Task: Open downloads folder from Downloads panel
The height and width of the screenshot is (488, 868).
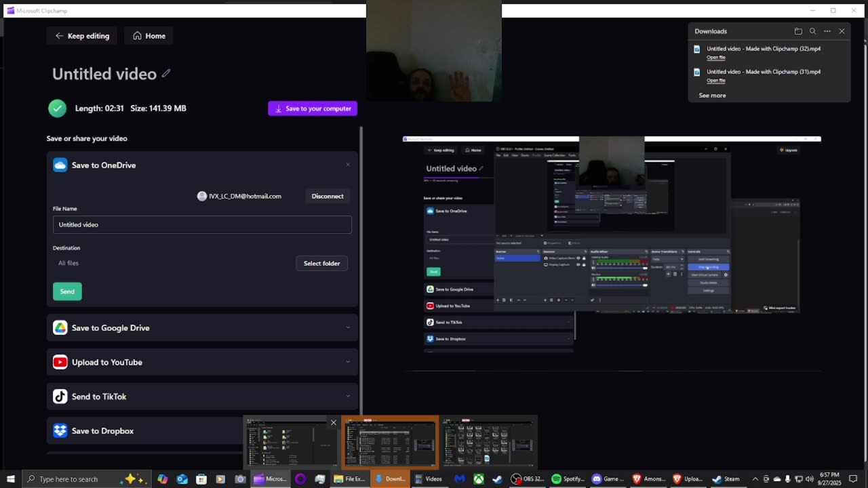Action: (798, 31)
